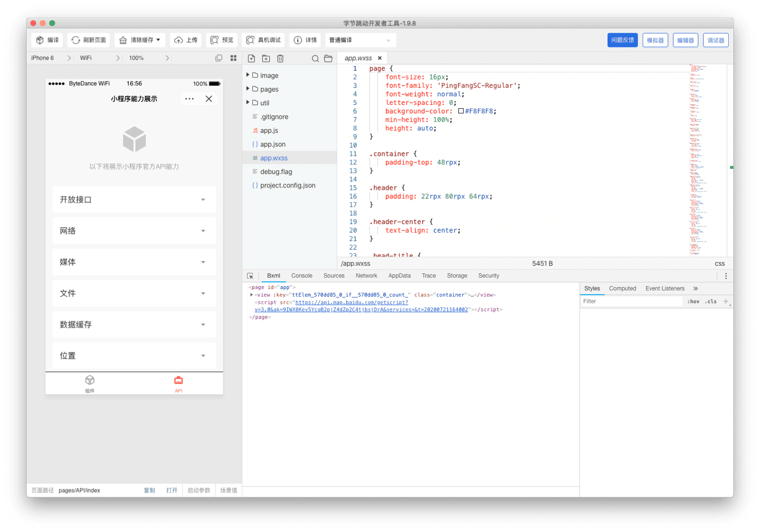
Task: Toggle the .cls class editor
Action: 711,301
